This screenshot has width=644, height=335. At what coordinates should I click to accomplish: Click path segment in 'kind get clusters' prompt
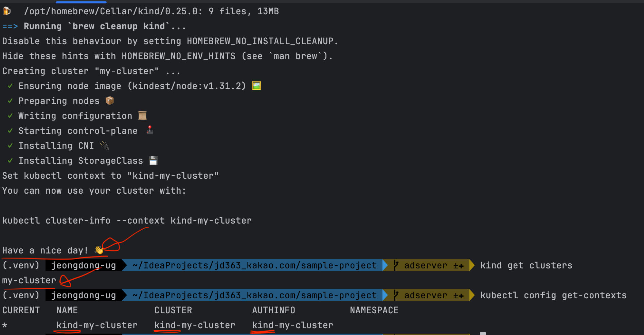pyautogui.click(x=255, y=265)
